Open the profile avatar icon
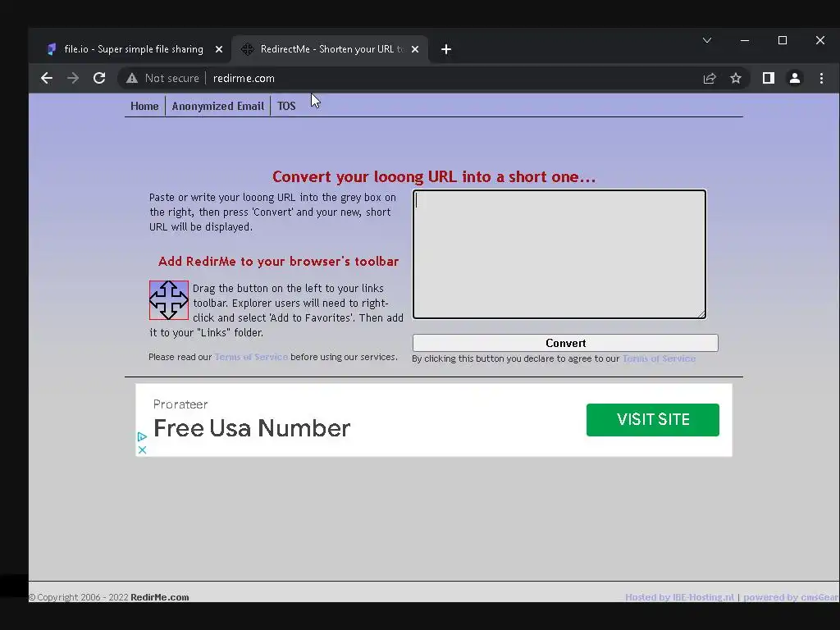Viewport: 840px width, 630px height. click(x=794, y=78)
